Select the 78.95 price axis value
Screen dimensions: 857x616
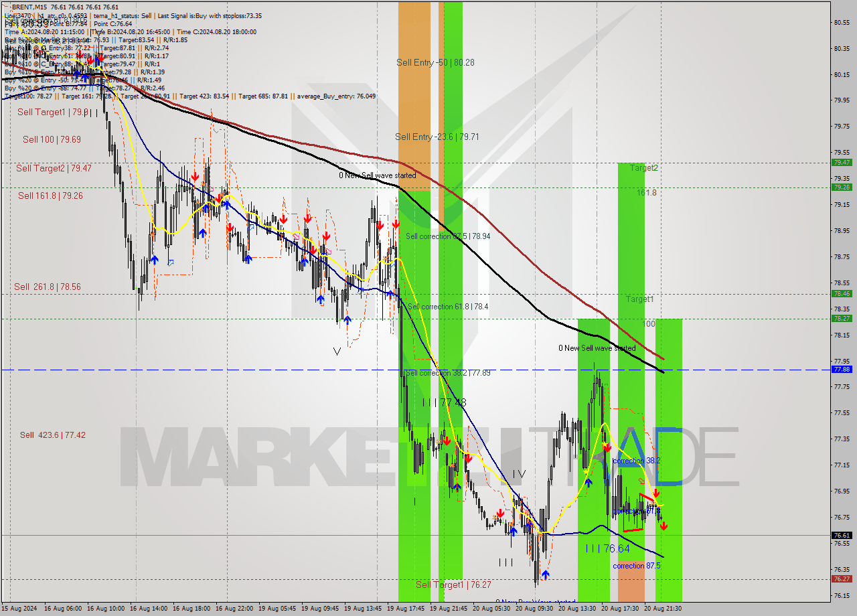click(842, 231)
